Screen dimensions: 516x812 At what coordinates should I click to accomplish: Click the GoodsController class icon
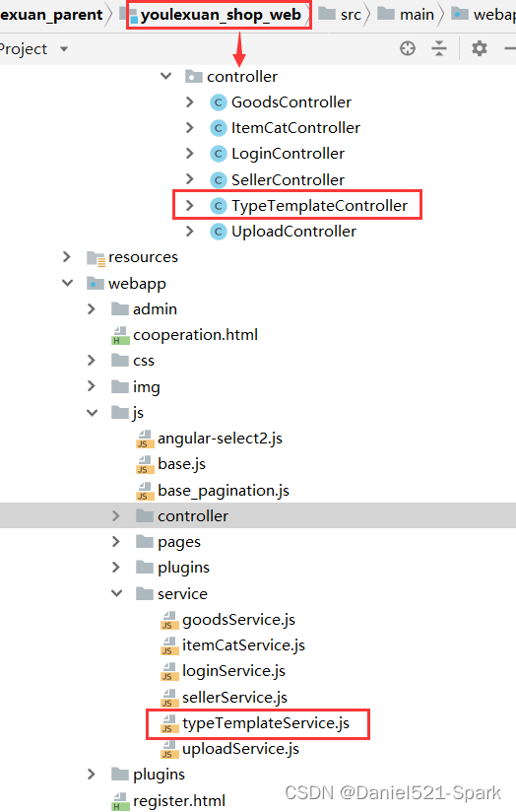tap(219, 102)
